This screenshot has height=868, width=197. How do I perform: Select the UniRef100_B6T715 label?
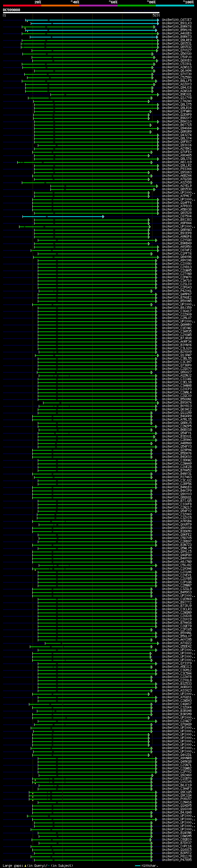(x=177, y=125)
